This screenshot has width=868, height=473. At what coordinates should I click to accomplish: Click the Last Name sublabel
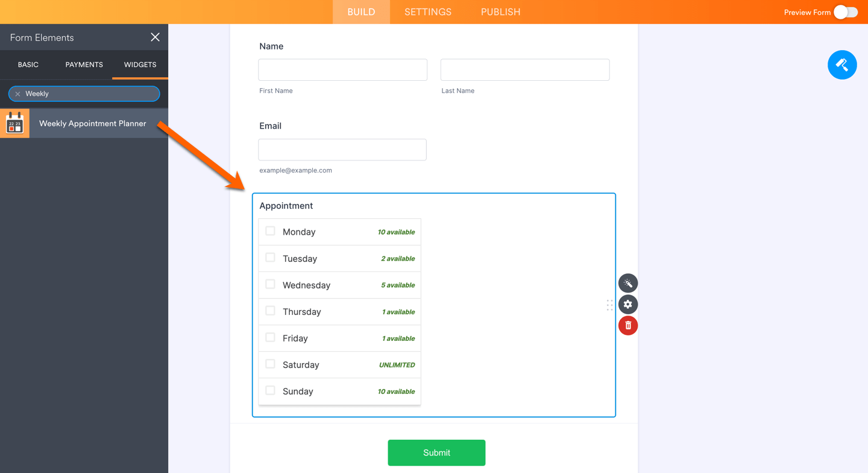click(458, 90)
